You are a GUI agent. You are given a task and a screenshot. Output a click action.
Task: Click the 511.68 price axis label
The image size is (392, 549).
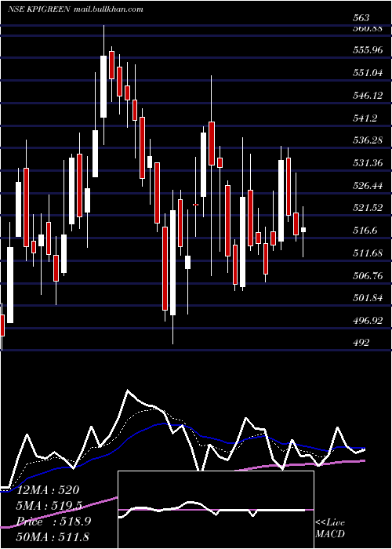[x=368, y=253]
